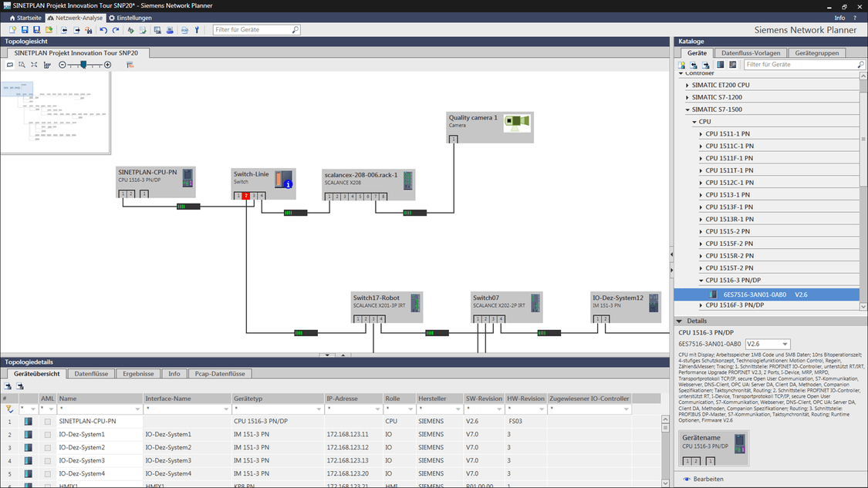
Task: Click the fit-to-view icon in topology toolbar
Action: [34, 65]
